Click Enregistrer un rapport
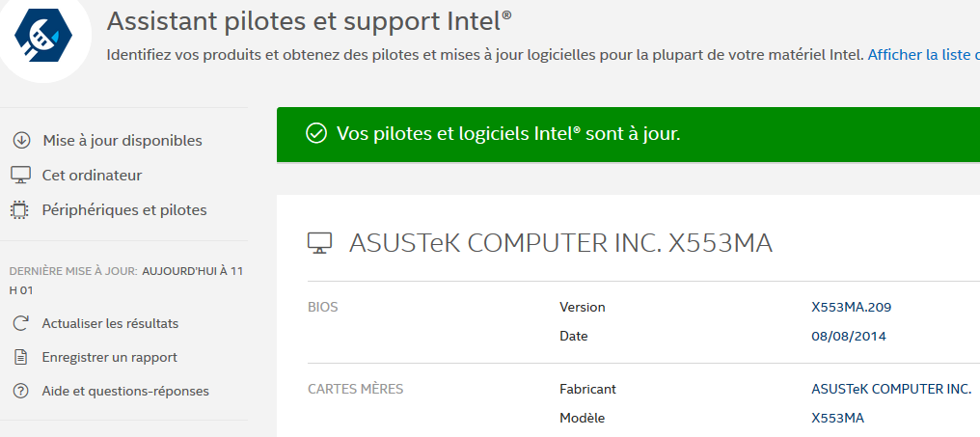 click(109, 357)
